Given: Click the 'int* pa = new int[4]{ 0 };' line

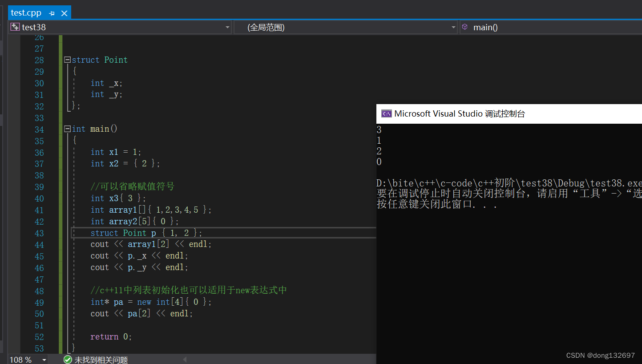Looking at the screenshot, I should click(x=151, y=302).
